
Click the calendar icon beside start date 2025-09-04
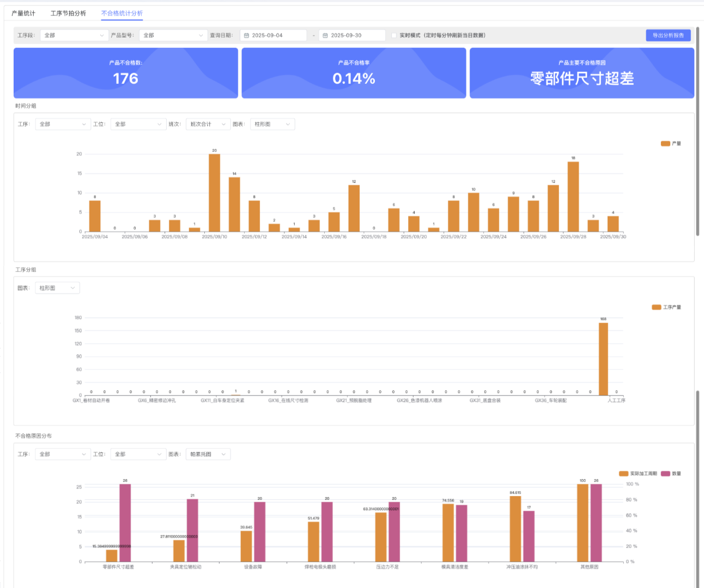pos(246,35)
